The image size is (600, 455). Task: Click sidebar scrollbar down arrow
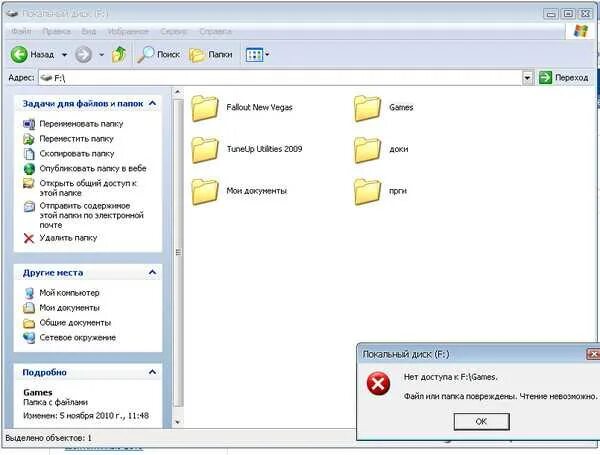(178, 422)
